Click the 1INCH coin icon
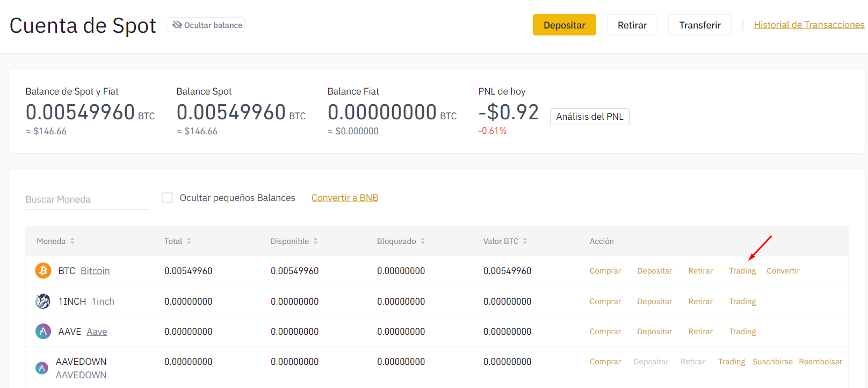The image size is (868, 388). point(43,301)
